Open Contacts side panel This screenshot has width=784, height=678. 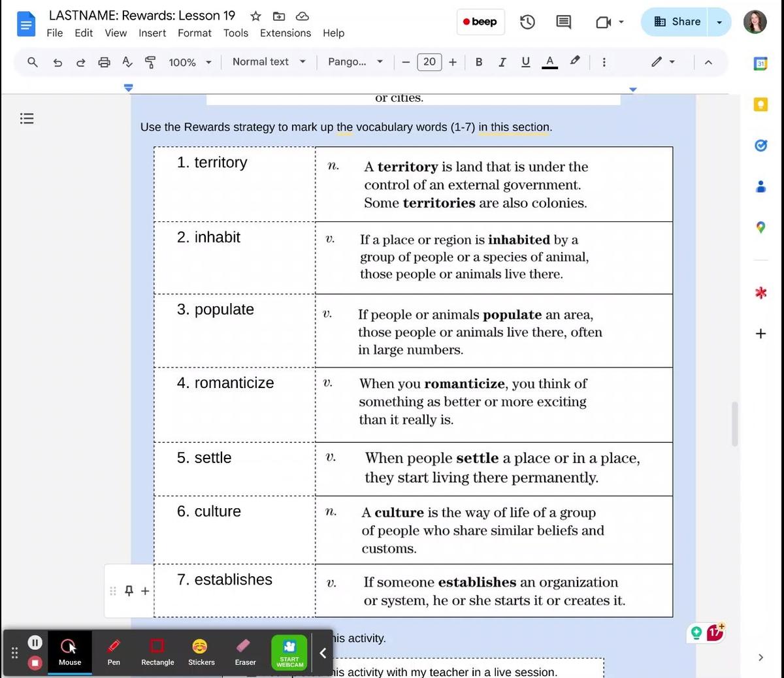760,187
